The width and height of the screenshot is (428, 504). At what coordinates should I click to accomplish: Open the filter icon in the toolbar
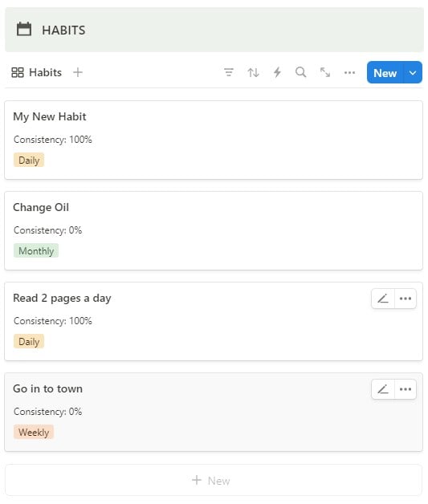[x=229, y=72]
